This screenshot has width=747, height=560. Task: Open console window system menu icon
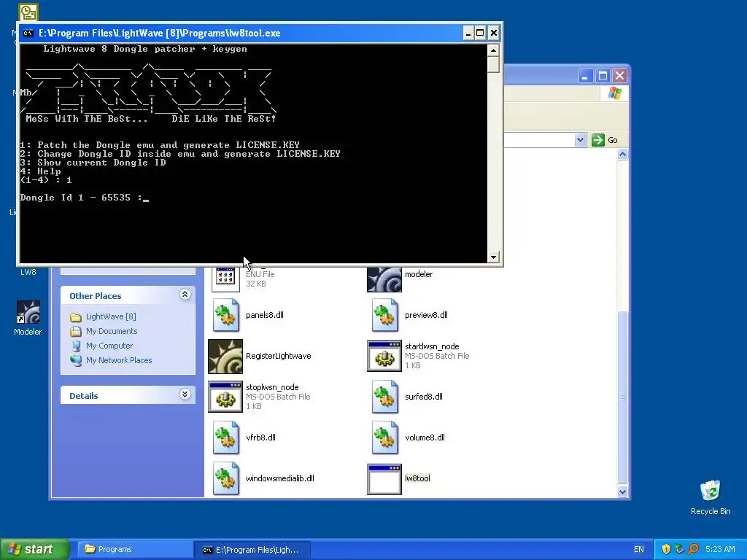pos(28,33)
